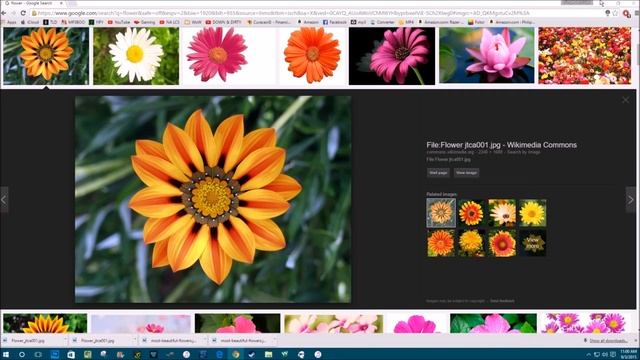The width and height of the screenshot is (640, 360).
Task: Select the pink gerbera thumbnail on white background
Action: coord(217,56)
